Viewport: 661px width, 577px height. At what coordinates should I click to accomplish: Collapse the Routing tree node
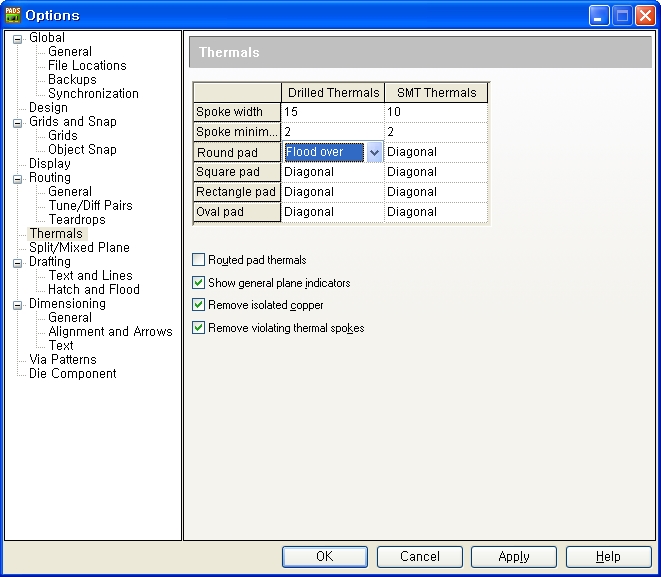18,179
